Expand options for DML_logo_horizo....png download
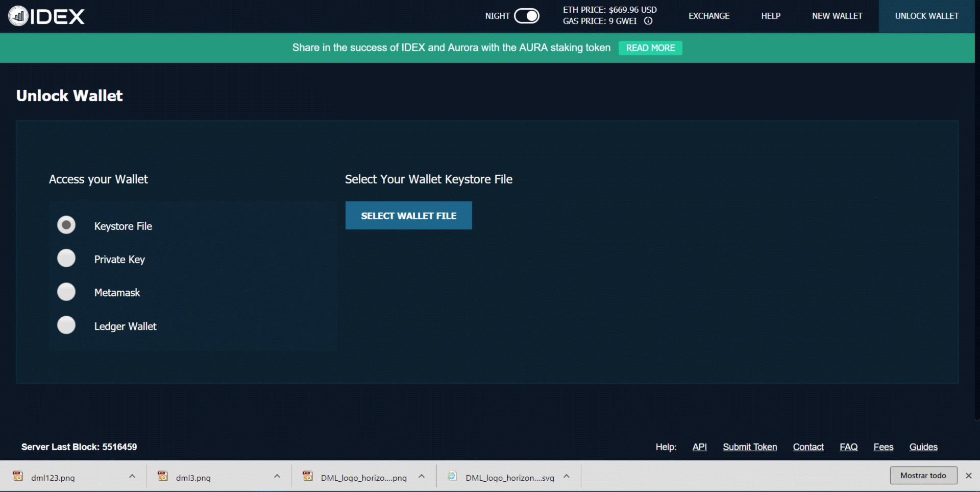The image size is (980, 492). click(422, 476)
